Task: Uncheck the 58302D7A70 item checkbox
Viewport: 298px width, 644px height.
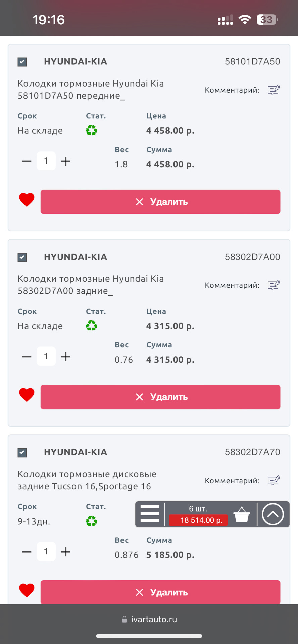Action: pyautogui.click(x=22, y=452)
